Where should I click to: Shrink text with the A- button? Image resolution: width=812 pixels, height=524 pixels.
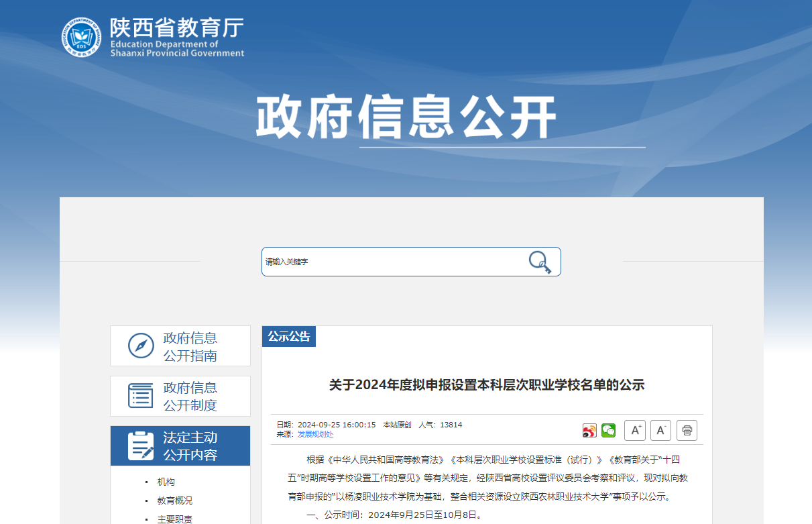(660, 430)
